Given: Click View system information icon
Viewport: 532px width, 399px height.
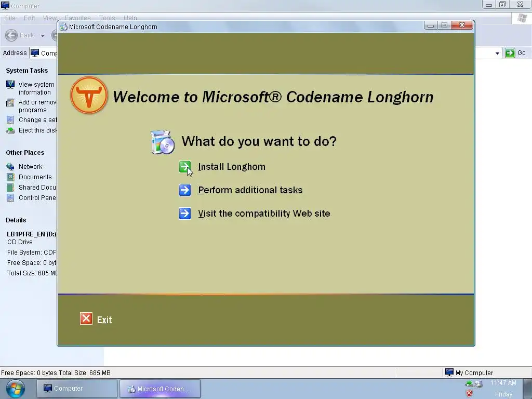Looking at the screenshot, I should click(10, 85).
